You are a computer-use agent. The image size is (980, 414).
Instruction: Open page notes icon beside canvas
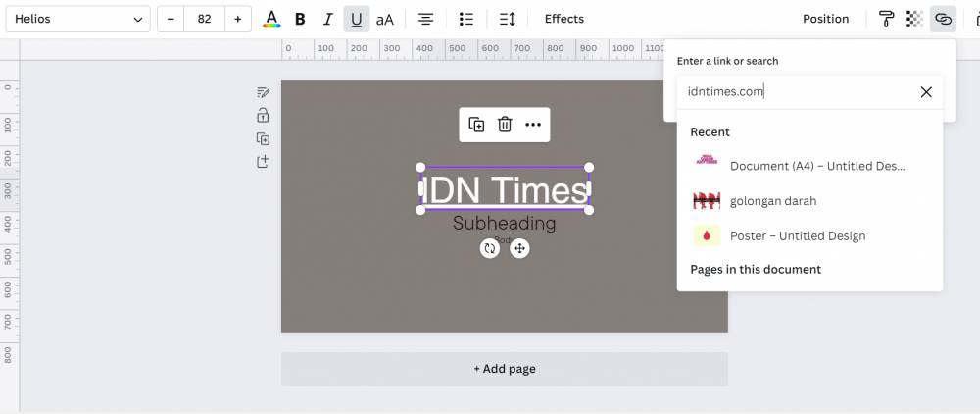[x=263, y=92]
